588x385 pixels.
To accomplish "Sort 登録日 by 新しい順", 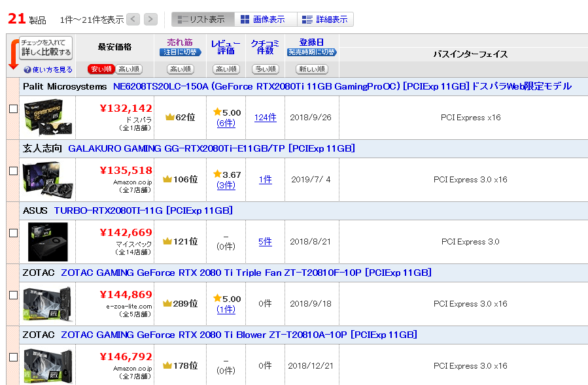I will pyautogui.click(x=312, y=69).
